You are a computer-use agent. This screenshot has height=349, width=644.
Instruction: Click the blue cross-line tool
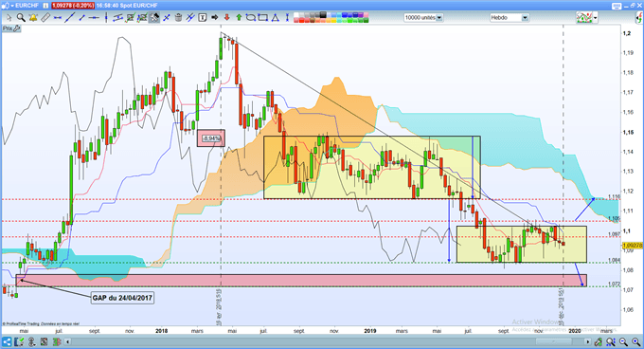pyautogui.click(x=167, y=18)
